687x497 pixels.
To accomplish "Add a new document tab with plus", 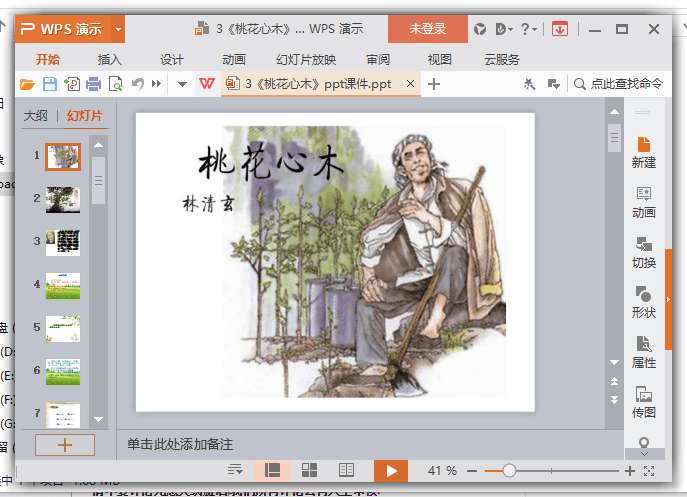I will pos(434,84).
